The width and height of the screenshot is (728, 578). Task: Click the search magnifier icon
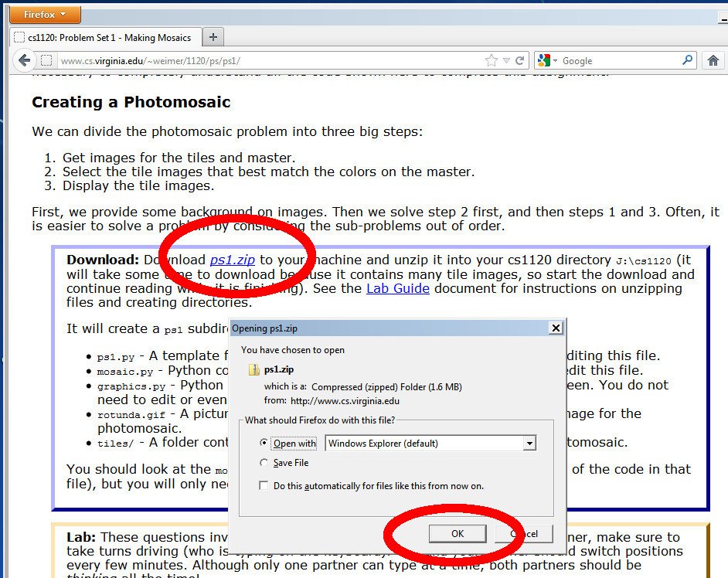coord(688,60)
